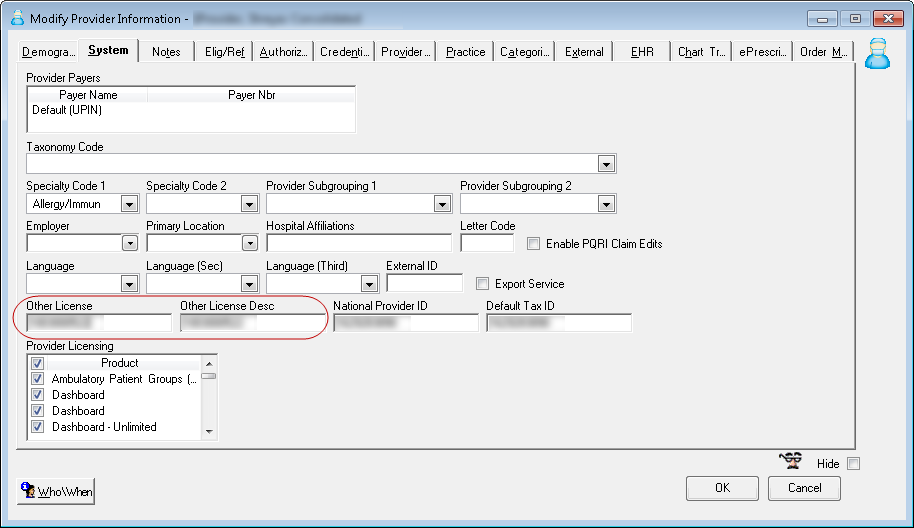The height and width of the screenshot is (528, 914).
Task: Click the Payer Nbr column header
Action: 251,95
